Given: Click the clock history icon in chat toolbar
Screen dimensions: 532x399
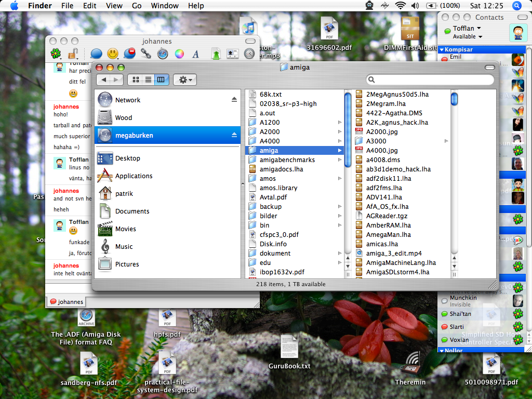Looking at the screenshot, I should (x=249, y=54).
